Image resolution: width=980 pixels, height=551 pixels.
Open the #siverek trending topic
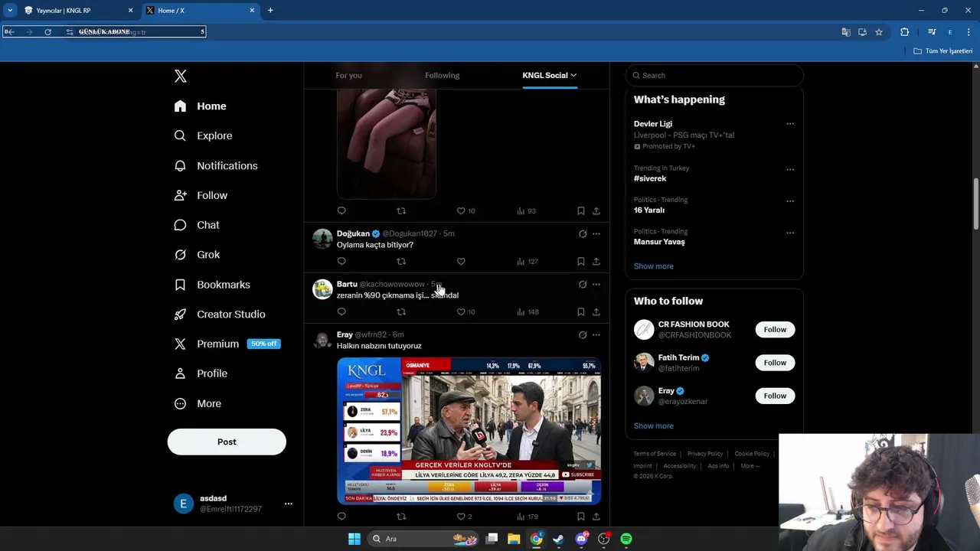650,178
